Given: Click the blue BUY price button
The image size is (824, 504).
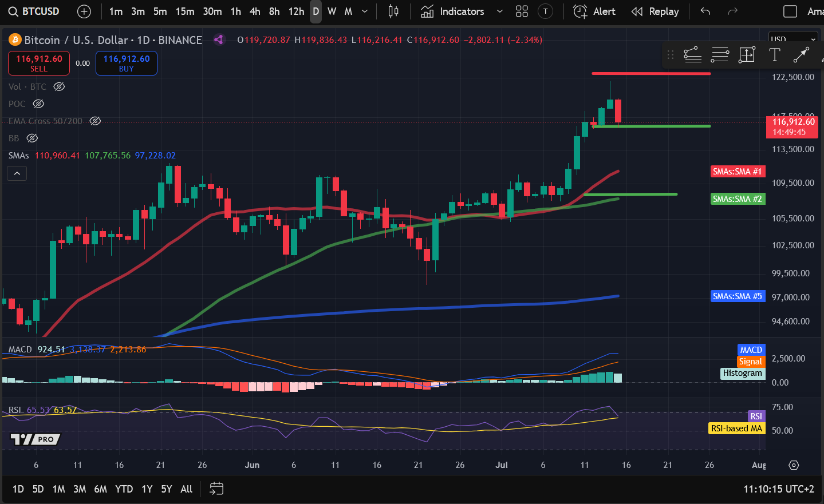Looking at the screenshot, I should coord(127,63).
